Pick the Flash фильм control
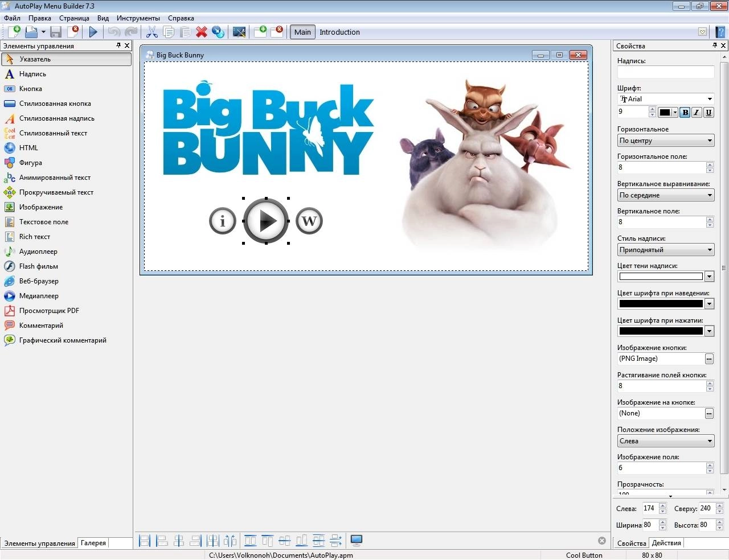Viewport: 729px width, 560px height. pyautogui.click(x=66, y=266)
